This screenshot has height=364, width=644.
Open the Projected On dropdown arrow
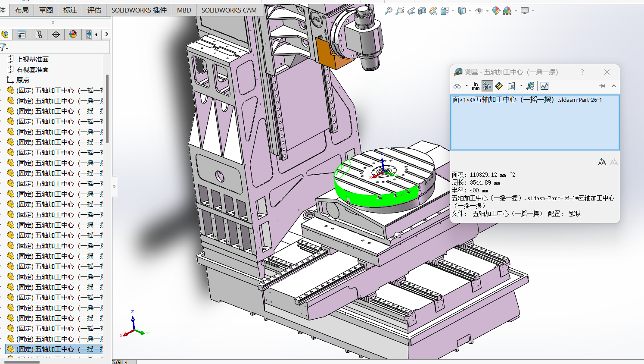tap(521, 86)
